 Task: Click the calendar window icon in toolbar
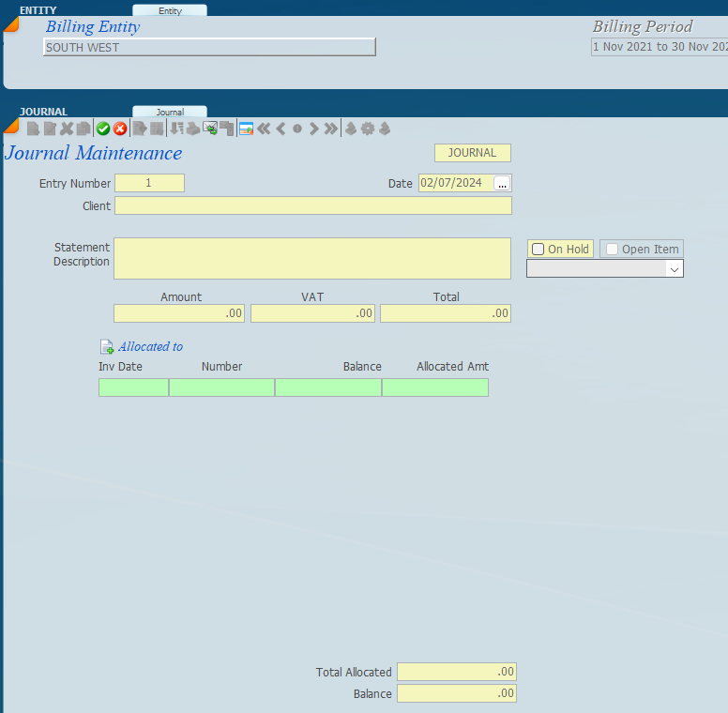pos(246,129)
